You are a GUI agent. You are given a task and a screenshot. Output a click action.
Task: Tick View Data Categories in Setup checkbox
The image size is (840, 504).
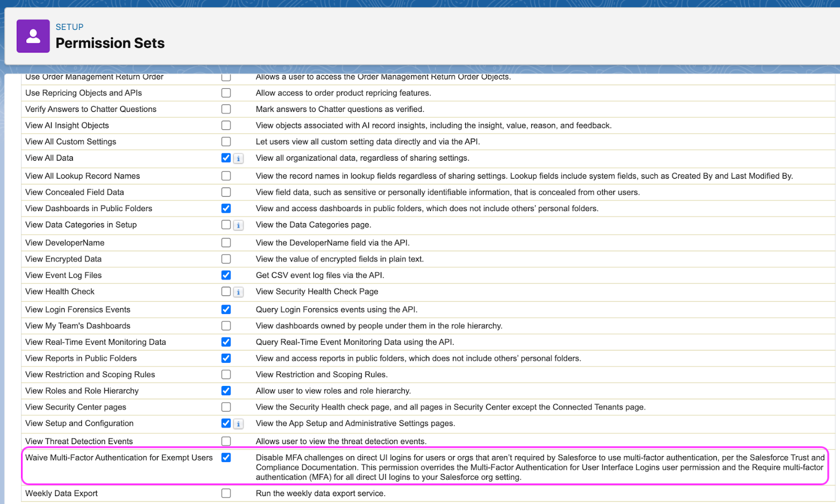(x=226, y=225)
